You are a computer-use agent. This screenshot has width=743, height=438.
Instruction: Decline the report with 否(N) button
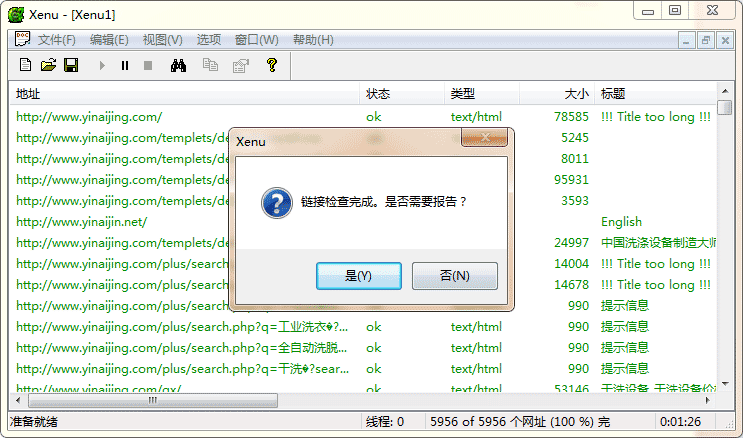click(x=455, y=276)
